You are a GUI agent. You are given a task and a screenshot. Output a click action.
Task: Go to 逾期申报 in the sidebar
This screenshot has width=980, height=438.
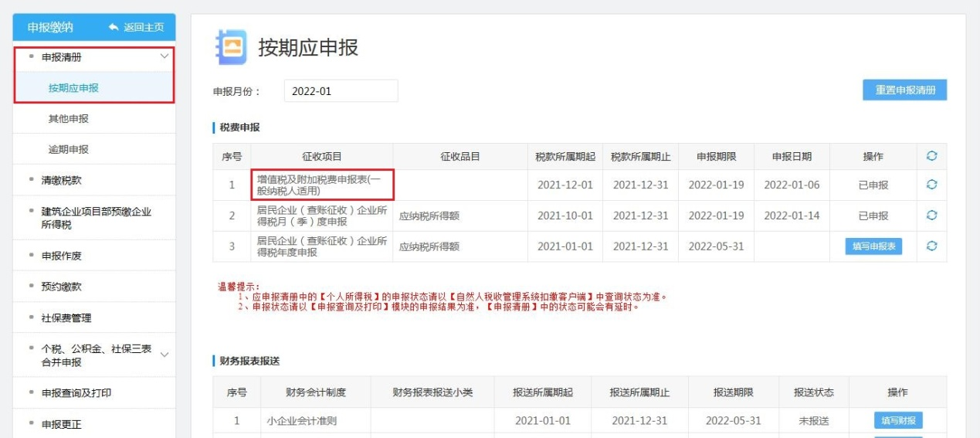click(x=69, y=149)
